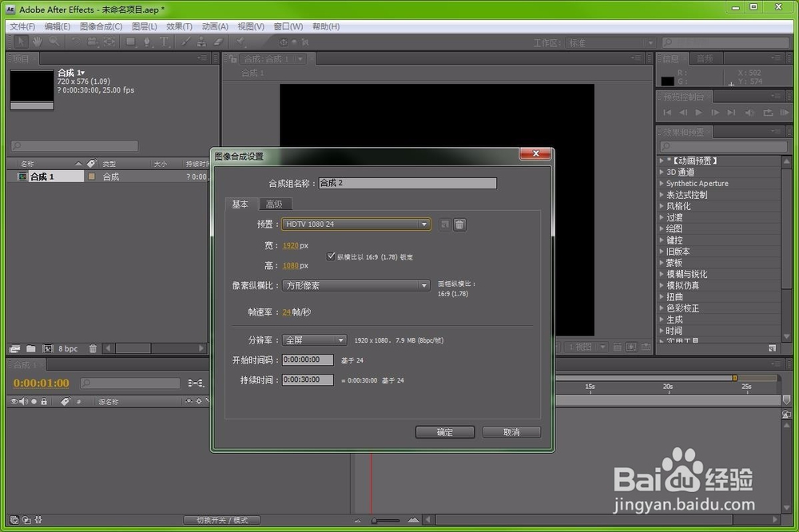Screen dimensions: 799x532
Task: Click the audio speaker column in timeline header
Action: click(23, 402)
